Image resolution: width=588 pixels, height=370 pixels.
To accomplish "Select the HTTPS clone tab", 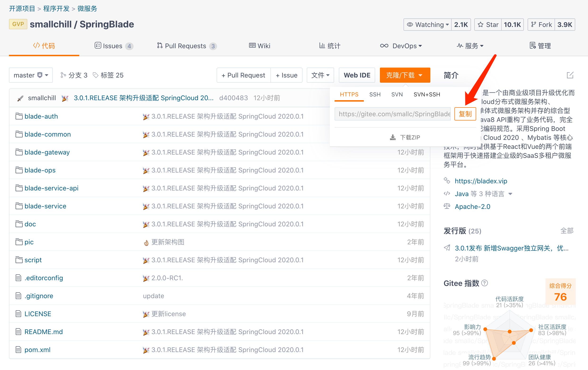I will point(349,95).
